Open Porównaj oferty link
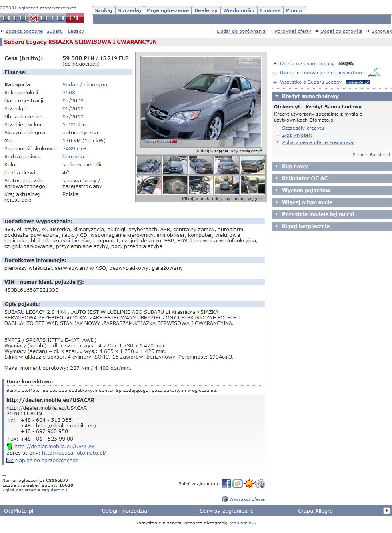 tap(293, 31)
